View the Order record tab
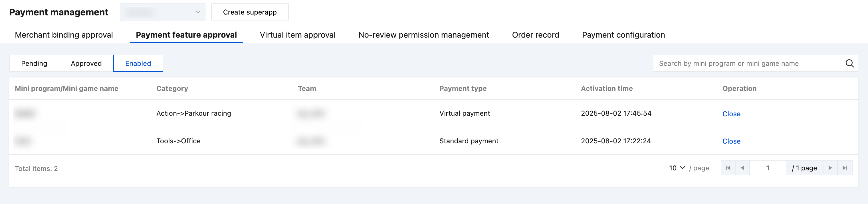 click(535, 35)
